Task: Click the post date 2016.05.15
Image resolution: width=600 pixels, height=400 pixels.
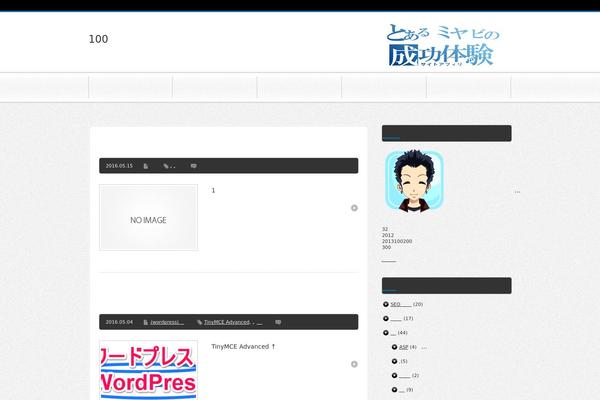Action: tap(119, 166)
